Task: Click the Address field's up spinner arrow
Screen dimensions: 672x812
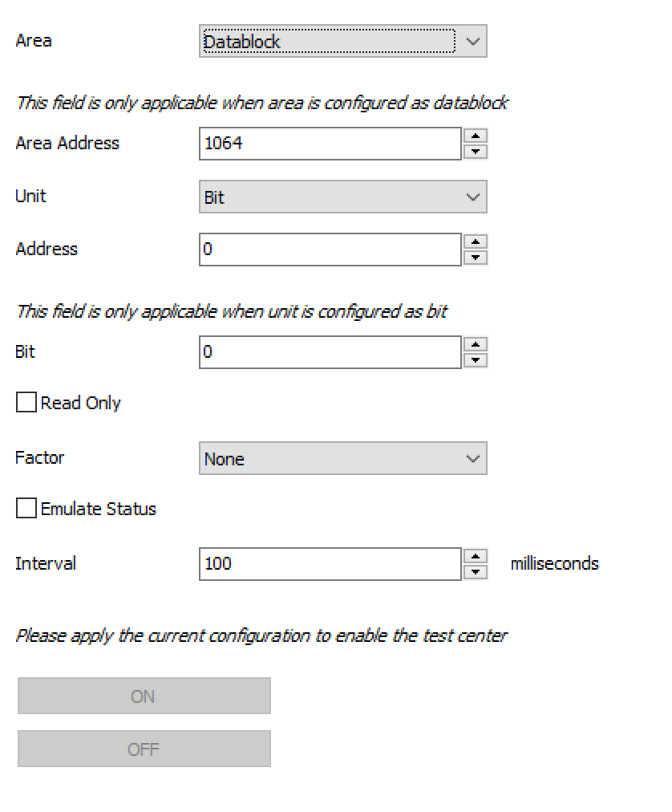Action: 476,242
